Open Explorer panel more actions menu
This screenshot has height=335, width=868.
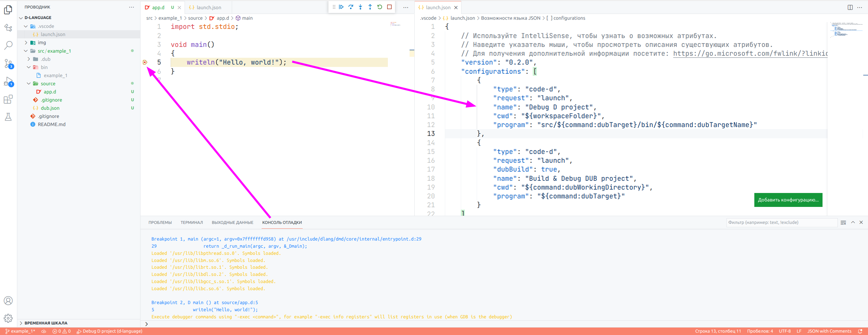pos(132,7)
